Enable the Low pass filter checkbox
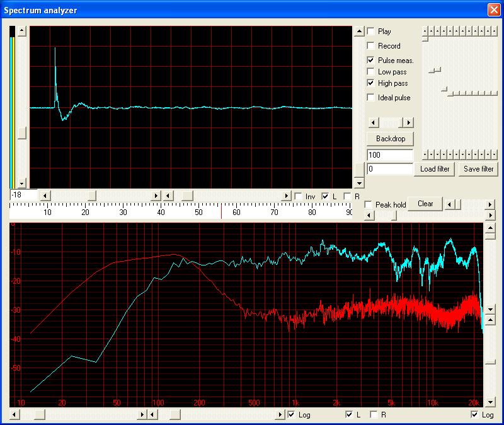The width and height of the screenshot is (504, 425). click(x=370, y=71)
